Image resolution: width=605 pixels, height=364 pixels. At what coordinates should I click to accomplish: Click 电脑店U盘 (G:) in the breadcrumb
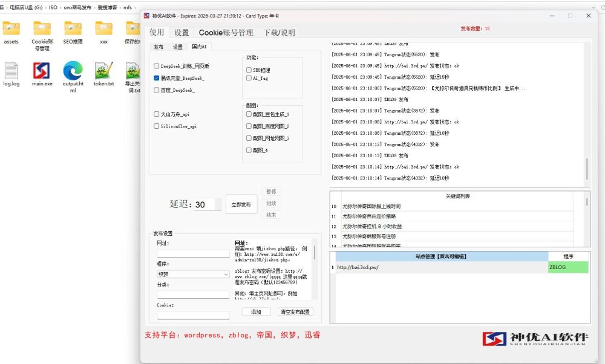coord(26,7)
